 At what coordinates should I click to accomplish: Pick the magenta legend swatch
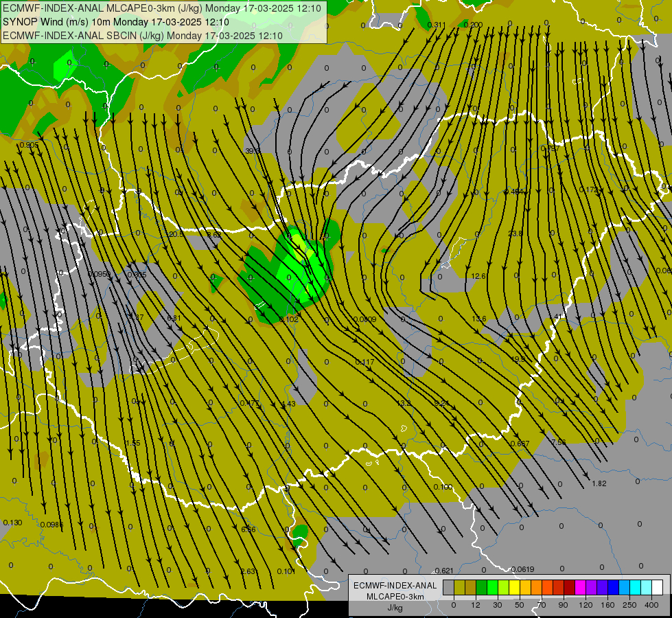580,588
